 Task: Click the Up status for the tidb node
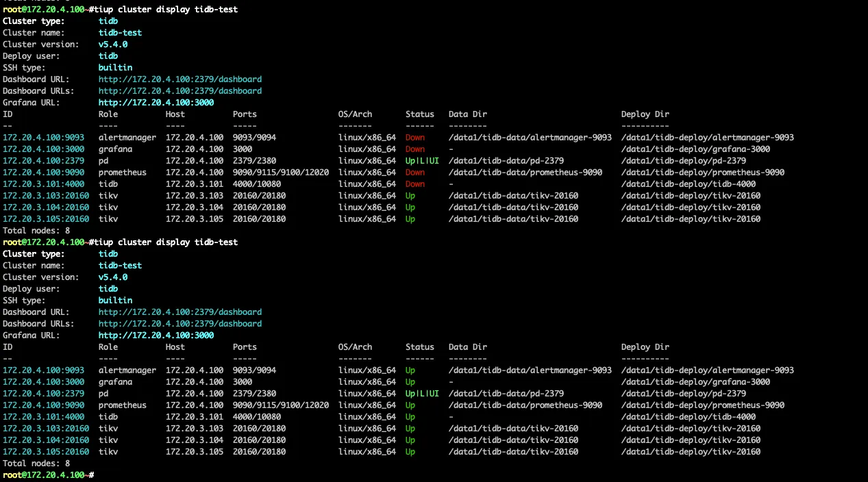pyautogui.click(x=410, y=417)
